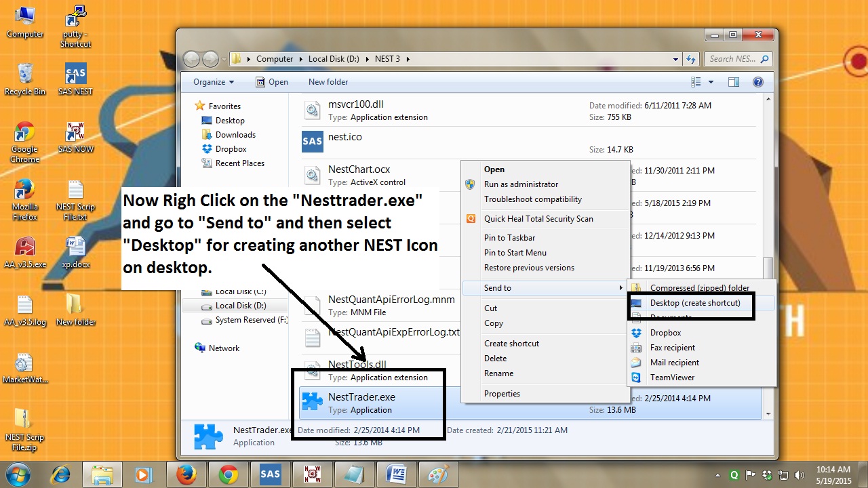Select NEST Scrip File.zip desktop icon

pyautogui.click(x=25, y=430)
